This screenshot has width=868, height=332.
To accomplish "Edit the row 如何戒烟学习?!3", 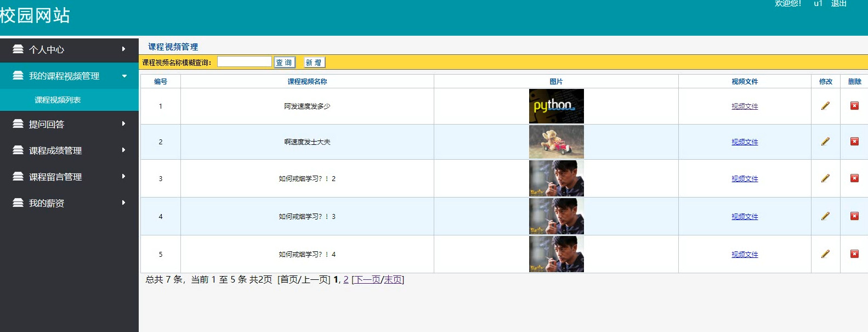I will coord(825,216).
